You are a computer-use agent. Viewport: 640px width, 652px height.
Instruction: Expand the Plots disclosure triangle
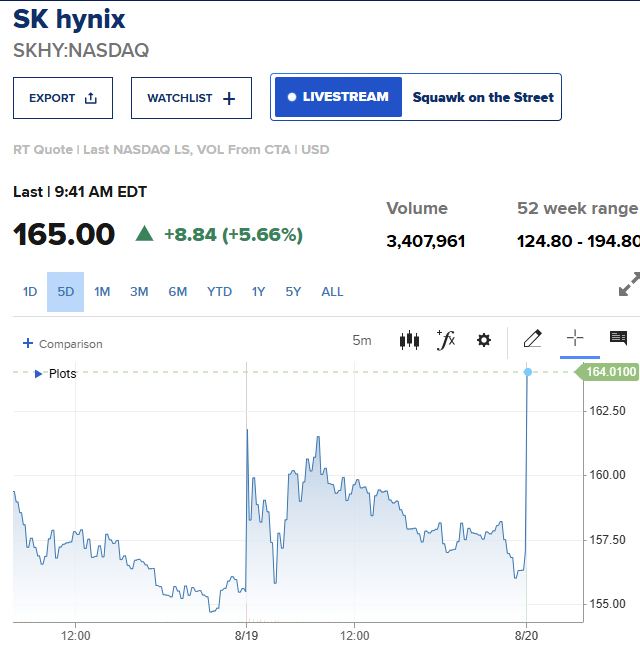38,374
